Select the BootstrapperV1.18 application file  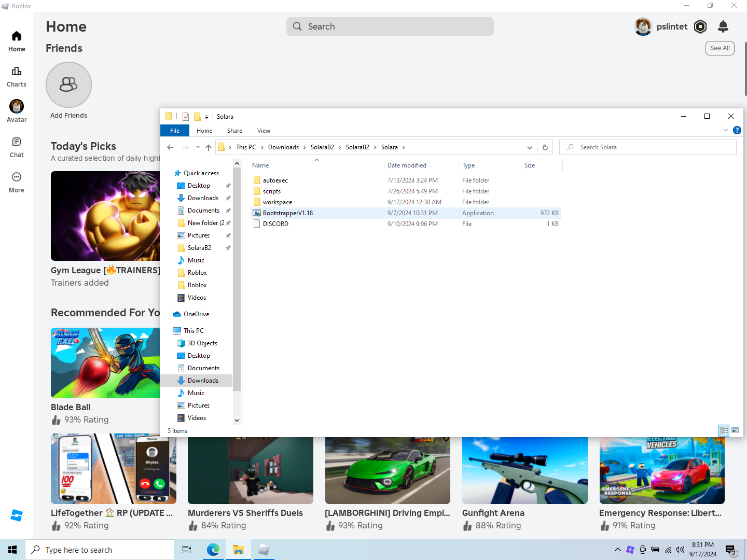click(288, 213)
